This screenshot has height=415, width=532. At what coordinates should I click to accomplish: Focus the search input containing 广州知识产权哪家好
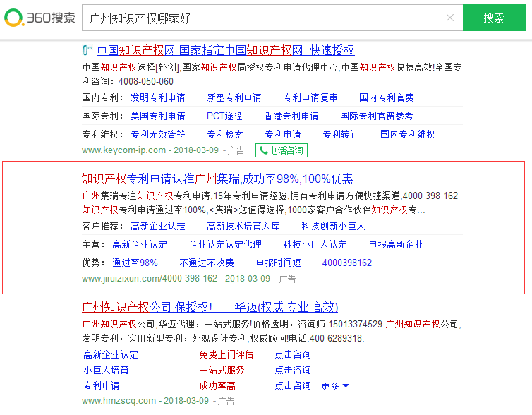[x=261, y=18]
